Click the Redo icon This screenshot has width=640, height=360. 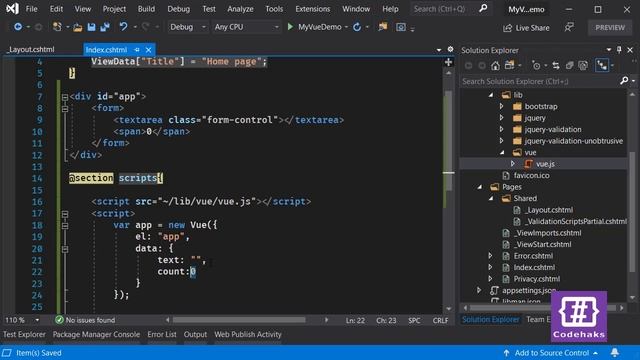[145, 27]
